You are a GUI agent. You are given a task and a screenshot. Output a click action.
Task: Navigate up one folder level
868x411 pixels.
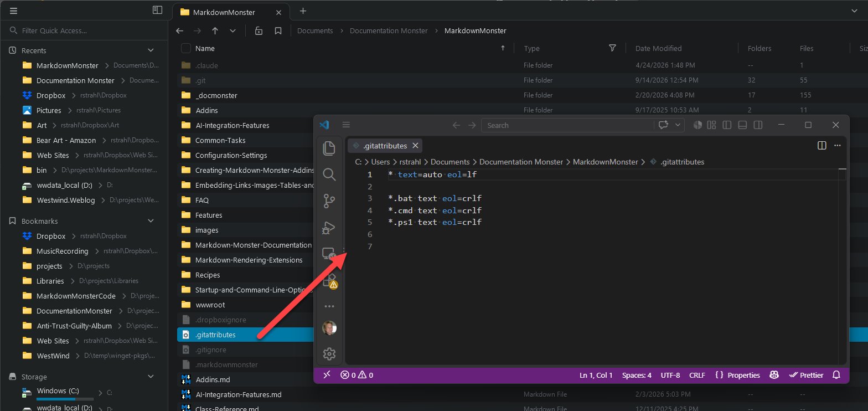pyautogui.click(x=215, y=31)
